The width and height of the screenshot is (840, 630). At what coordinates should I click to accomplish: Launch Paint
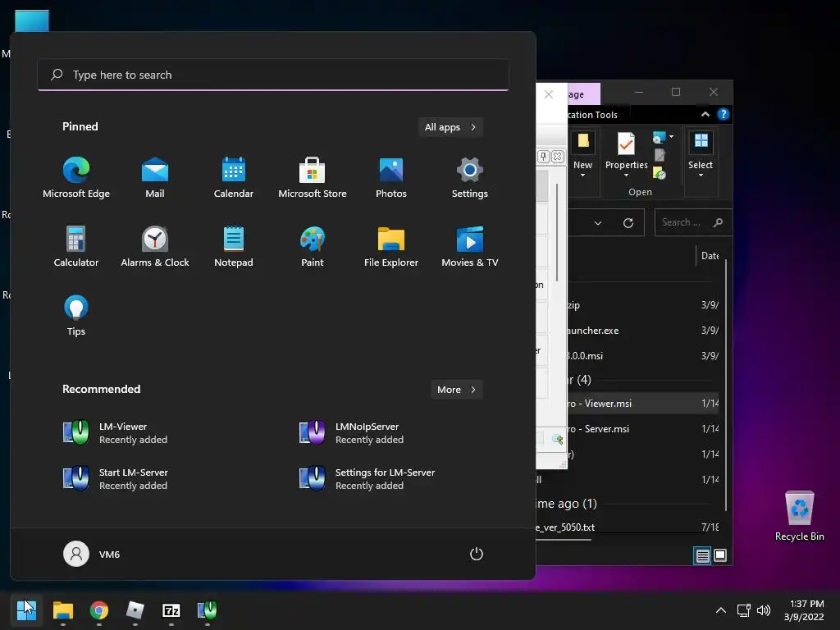pyautogui.click(x=313, y=247)
